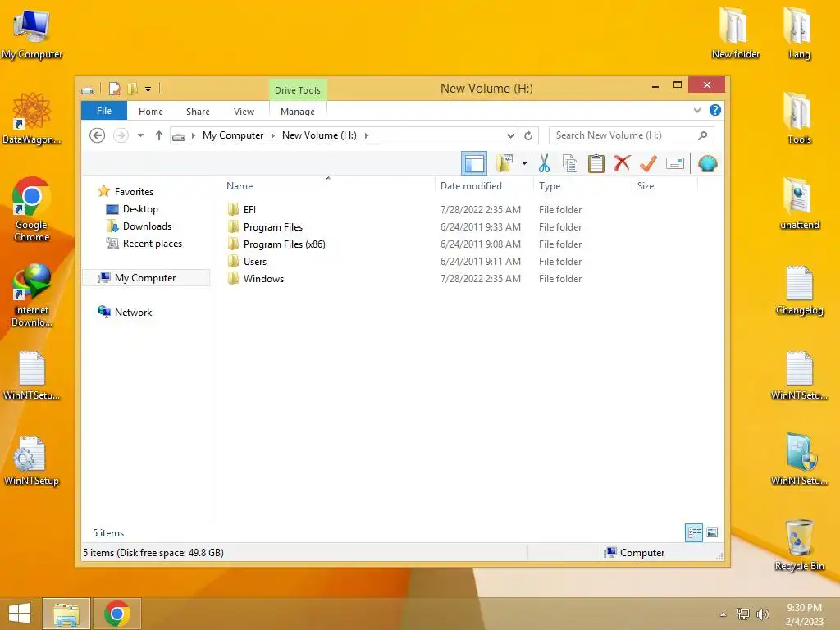Click File Explorer on the taskbar

[x=66, y=614]
